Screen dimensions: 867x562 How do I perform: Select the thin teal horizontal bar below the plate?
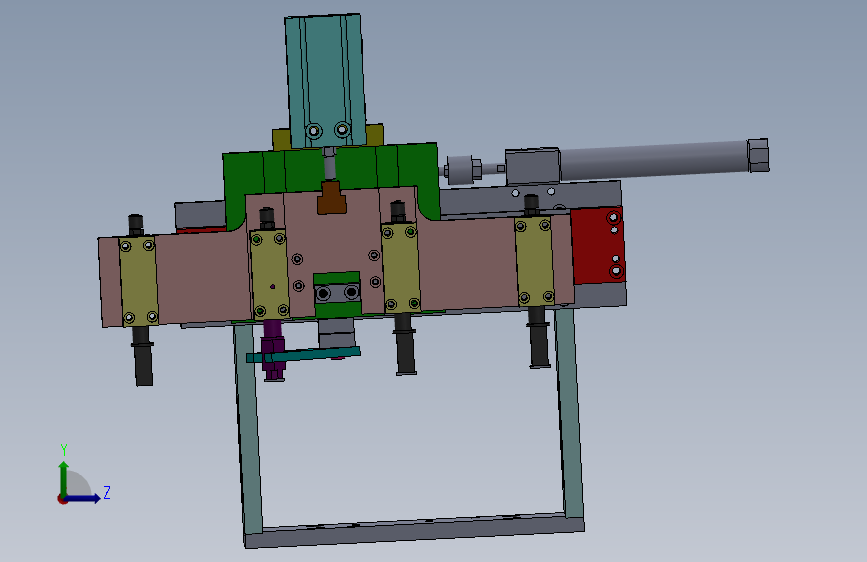pos(303,355)
